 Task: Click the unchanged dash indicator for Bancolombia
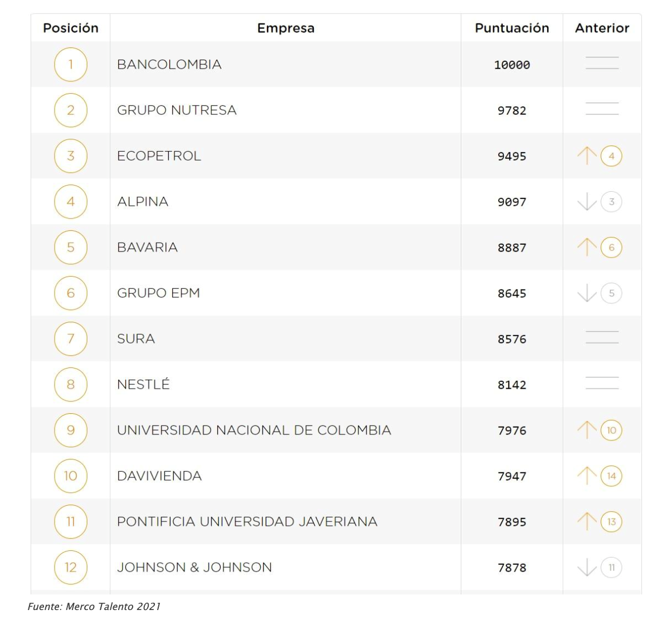[602, 63]
